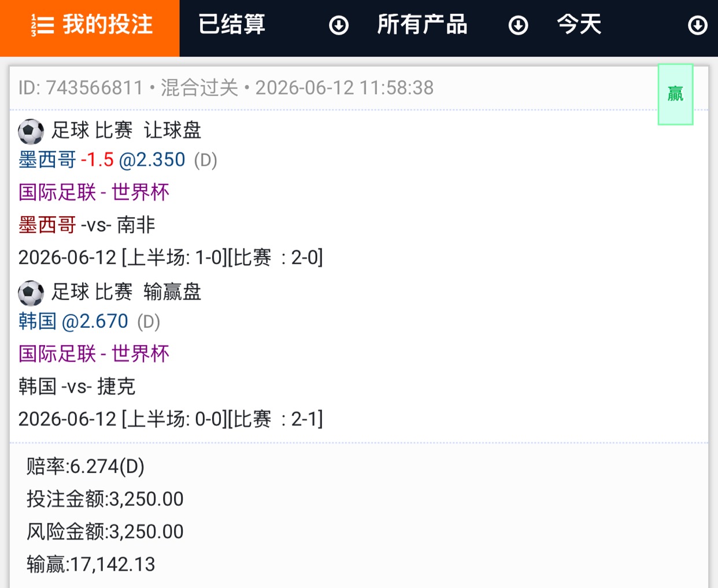Image resolution: width=718 pixels, height=588 pixels.
Task: Click the green 赢 win status badge
Action: pyautogui.click(x=675, y=94)
